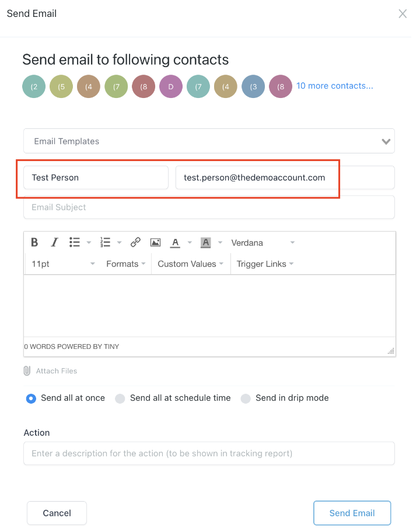Image resolution: width=413 pixels, height=532 pixels.
Task: Open the 10 more contacts link
Action: click(x=335, y=86)
